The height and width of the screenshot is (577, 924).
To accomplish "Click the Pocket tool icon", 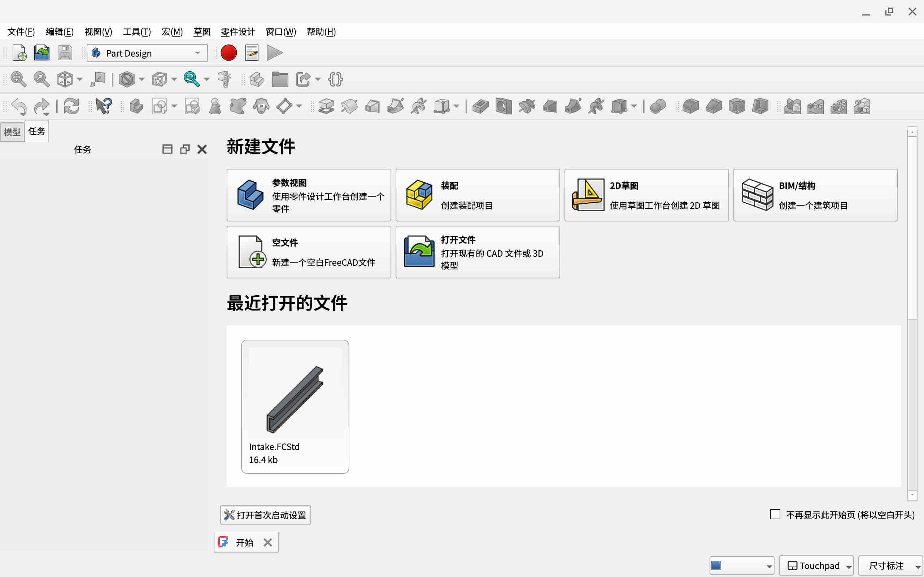I will [480, 106].
